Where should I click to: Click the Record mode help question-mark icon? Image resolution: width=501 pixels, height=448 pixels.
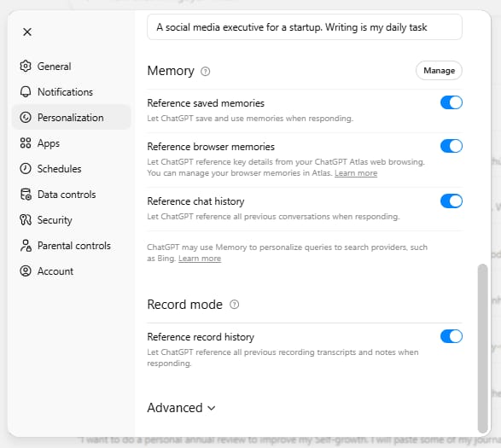234,304
